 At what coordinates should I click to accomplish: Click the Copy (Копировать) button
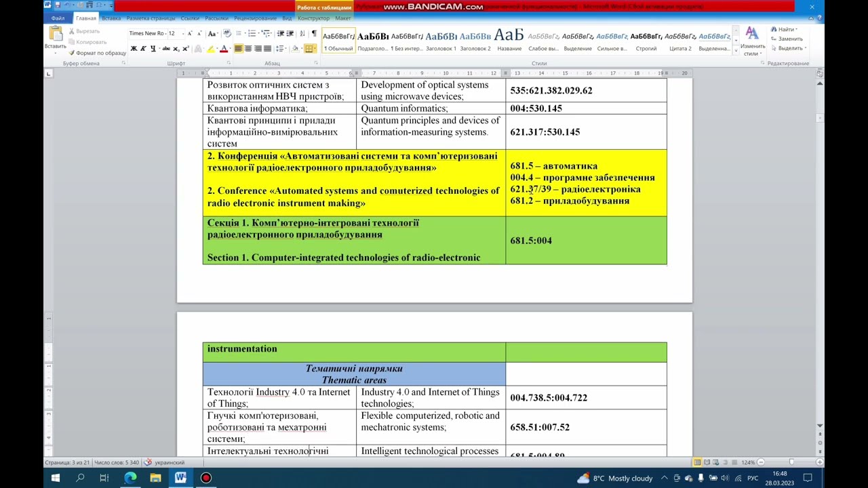pos(87,42)
